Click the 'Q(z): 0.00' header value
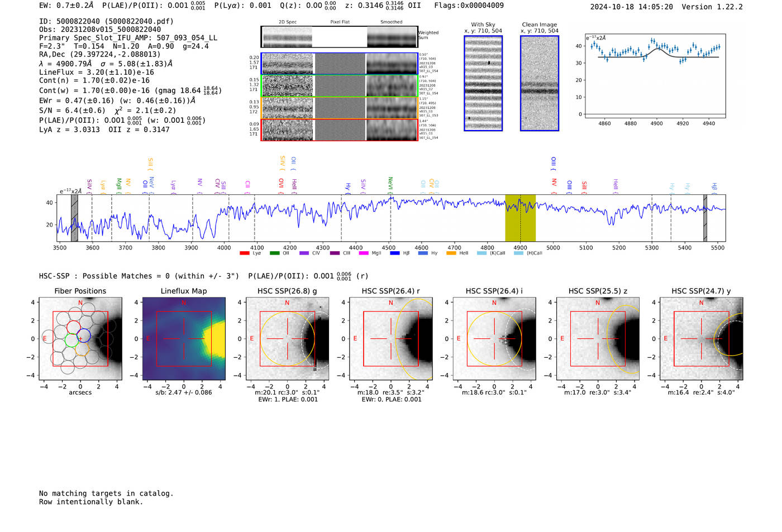This screenshot has height=532, width=782. [301, 6]
